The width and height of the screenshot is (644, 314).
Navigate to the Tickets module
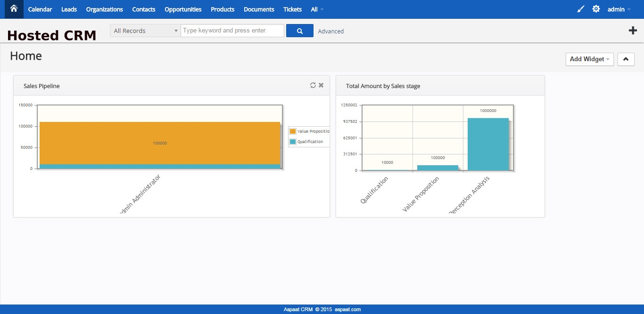(x=292, y=9)
